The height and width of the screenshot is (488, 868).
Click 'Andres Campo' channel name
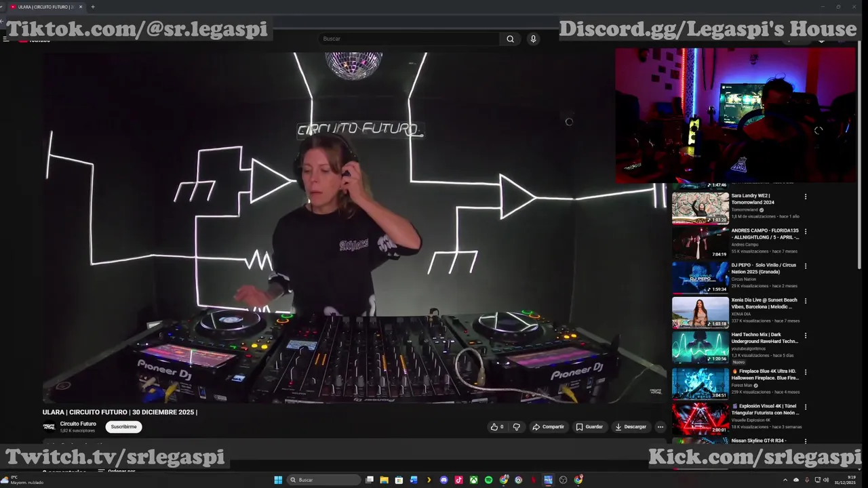[x=745, y=245]
